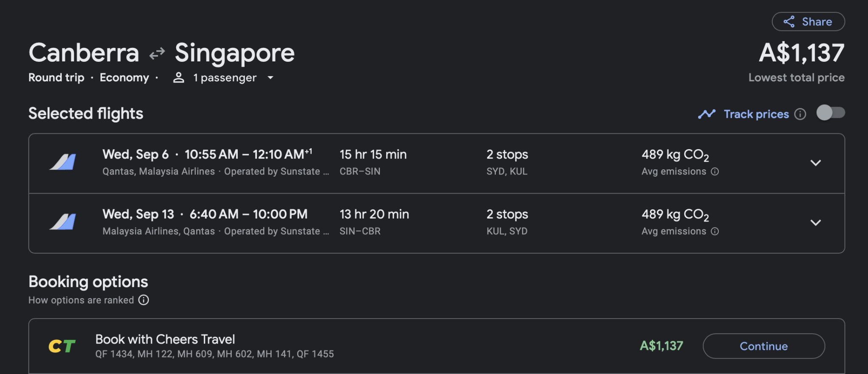Screen dimensions: 868x374
Task: Click the Round trip label
Action: pyautogui.click(x=56, y=78)
